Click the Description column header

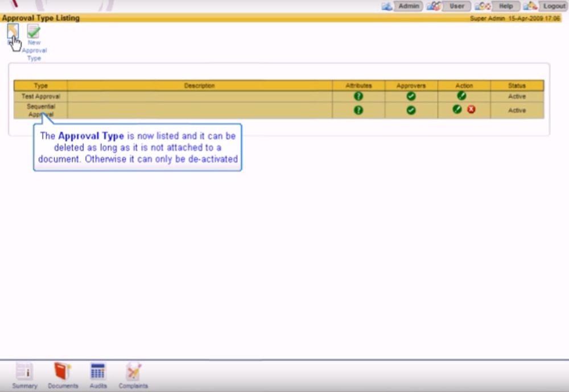[200, 85]
